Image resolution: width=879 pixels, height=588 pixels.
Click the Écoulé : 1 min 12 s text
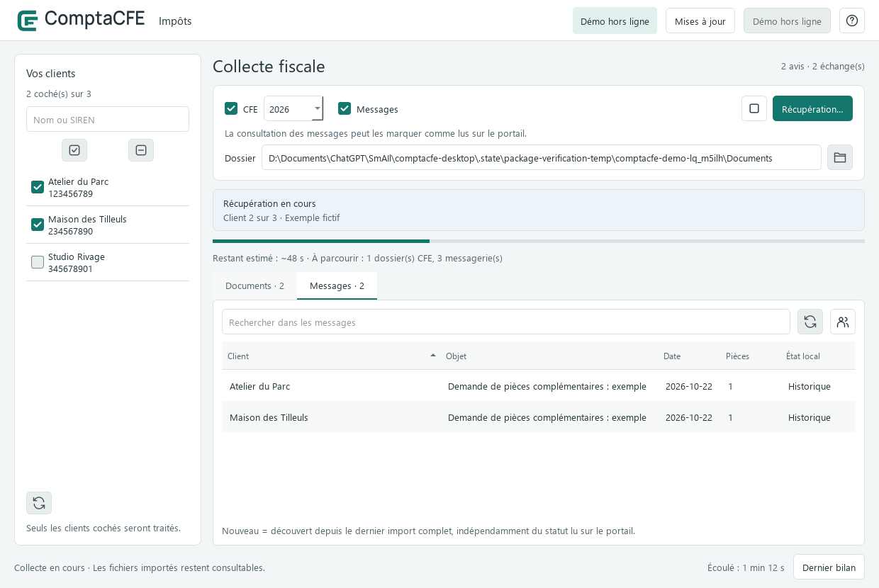click(x=746, y=567)
